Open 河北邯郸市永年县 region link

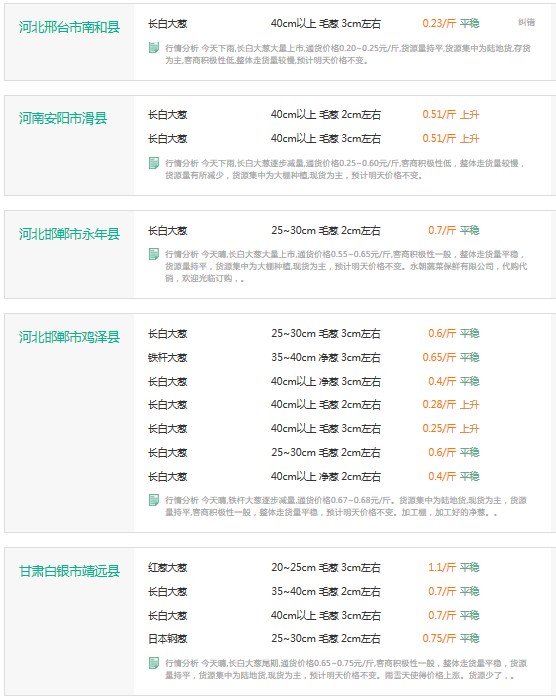(x=69, y=234)
